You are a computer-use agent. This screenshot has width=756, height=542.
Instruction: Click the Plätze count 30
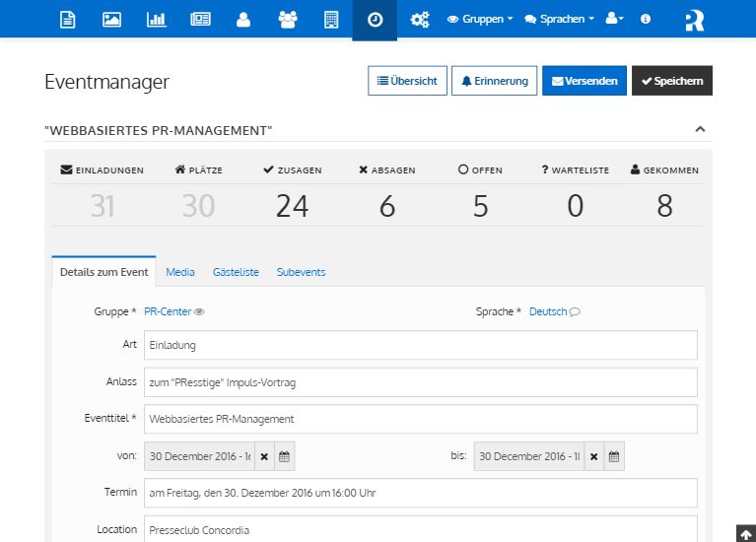[198, 206]
